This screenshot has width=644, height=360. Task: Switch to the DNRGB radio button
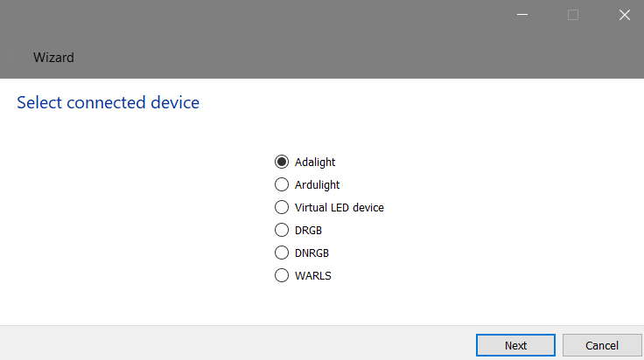point(282,253)
